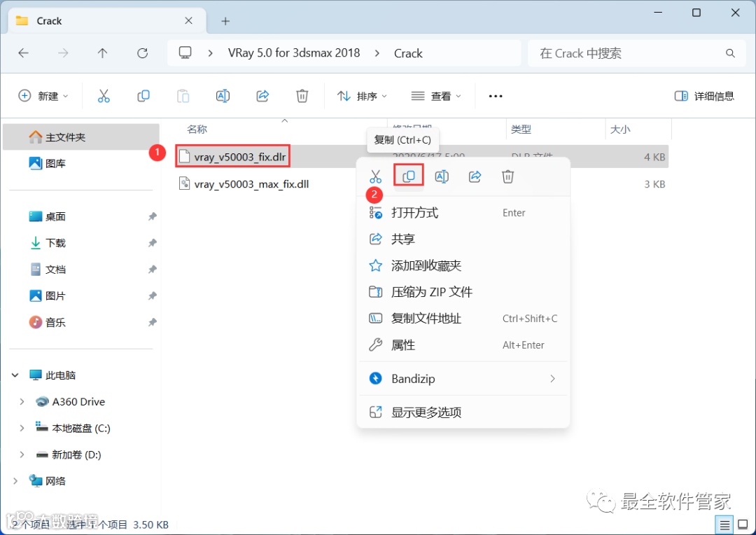Expand the 新加卷 (D:) node

click(22, 454)
